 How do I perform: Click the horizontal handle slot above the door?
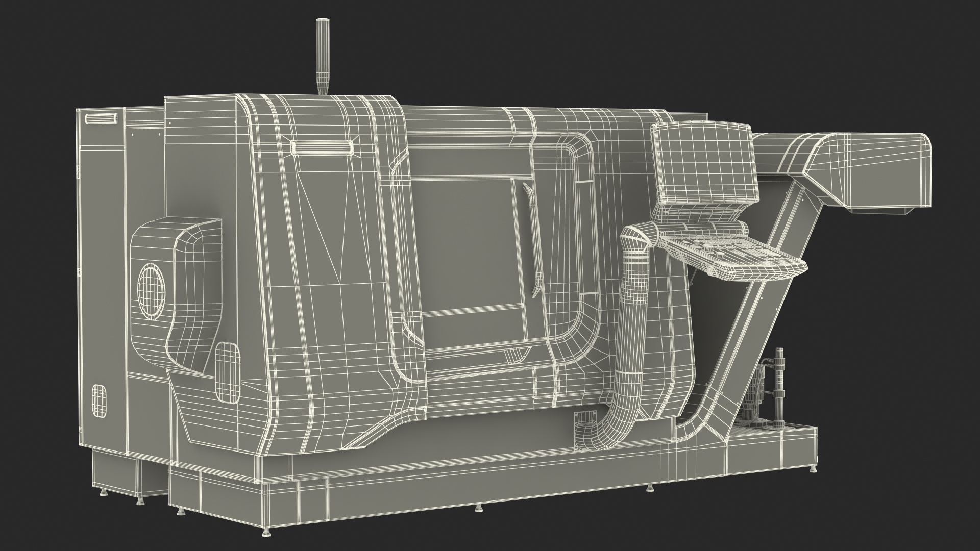[322, 147]
